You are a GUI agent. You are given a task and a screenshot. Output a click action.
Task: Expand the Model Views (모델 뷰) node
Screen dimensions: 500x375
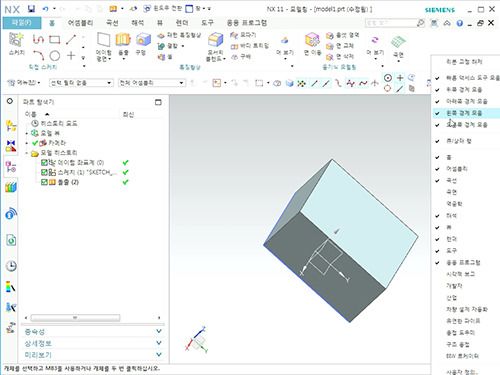[27, 133]
